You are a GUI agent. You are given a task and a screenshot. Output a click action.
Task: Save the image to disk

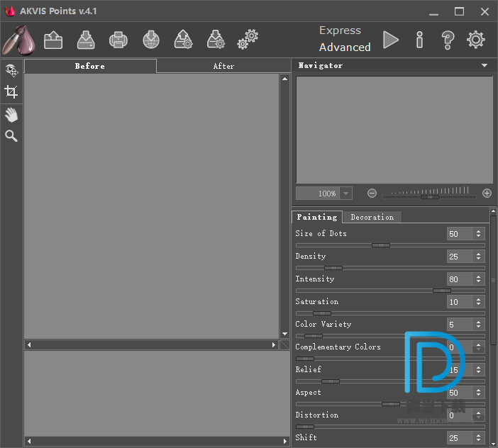coord(86,40)
